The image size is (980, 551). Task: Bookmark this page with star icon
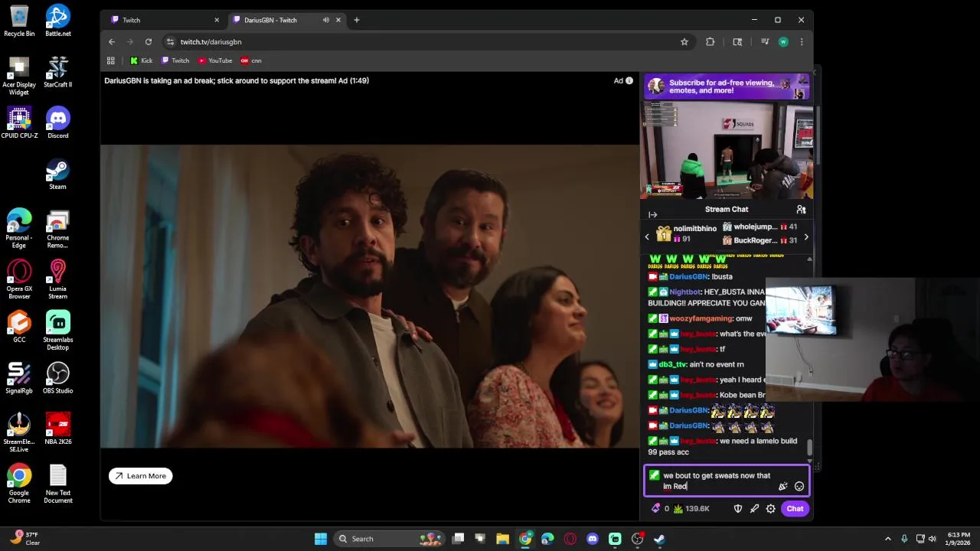(684, 42)
